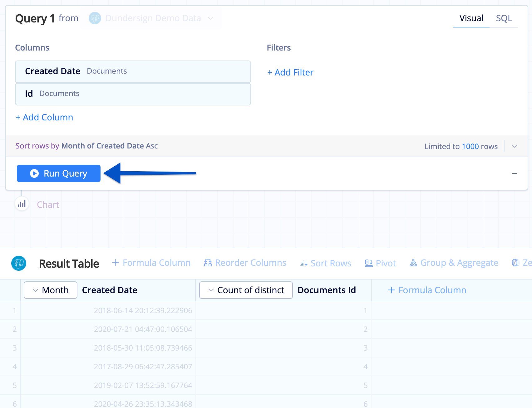Click the Reorder Columns icon in toolbar
The height and width of the screenshot is (408, 532).
[x=208, y=263]
